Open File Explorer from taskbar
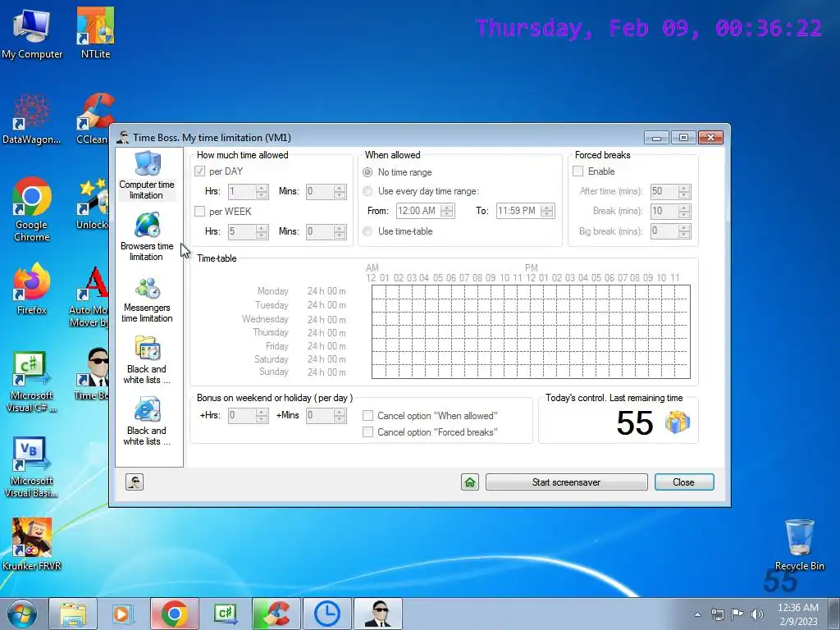840x630 pixels. pos(73,614)
